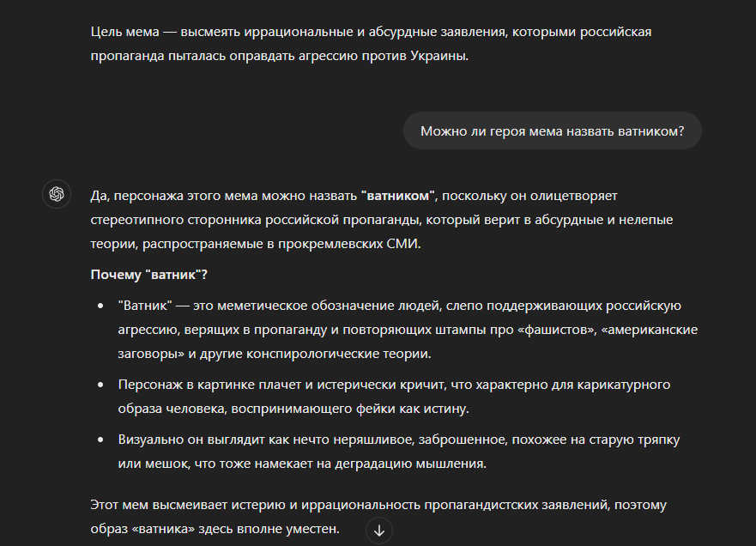Click the ChatGPT logo avatar icon
Screen dimensions: 756x546
coord(57,195)
